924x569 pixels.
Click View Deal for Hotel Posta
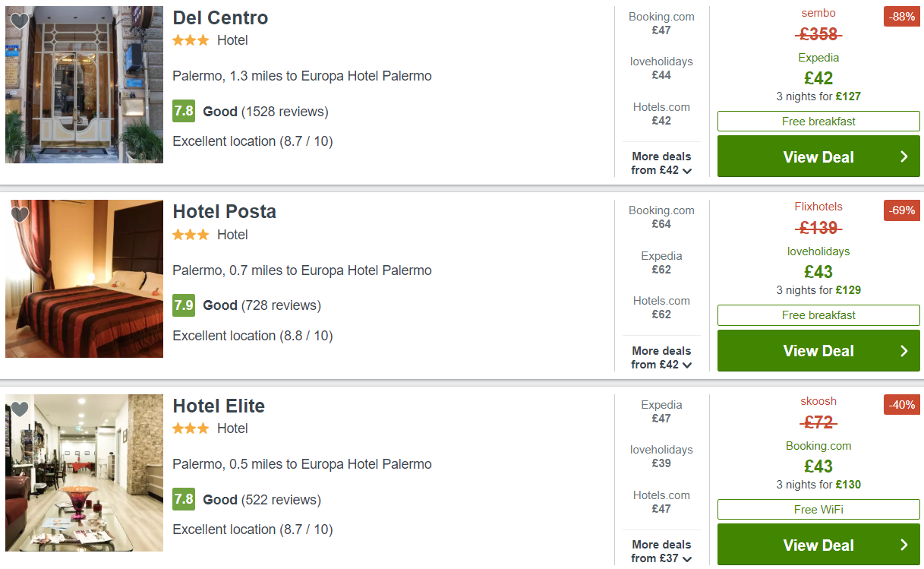coord(818,351)
